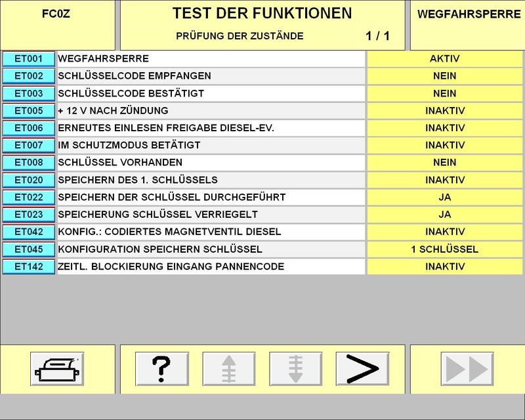Click the '1 SCHLÜSSEL' value cell

coord(444,249)
